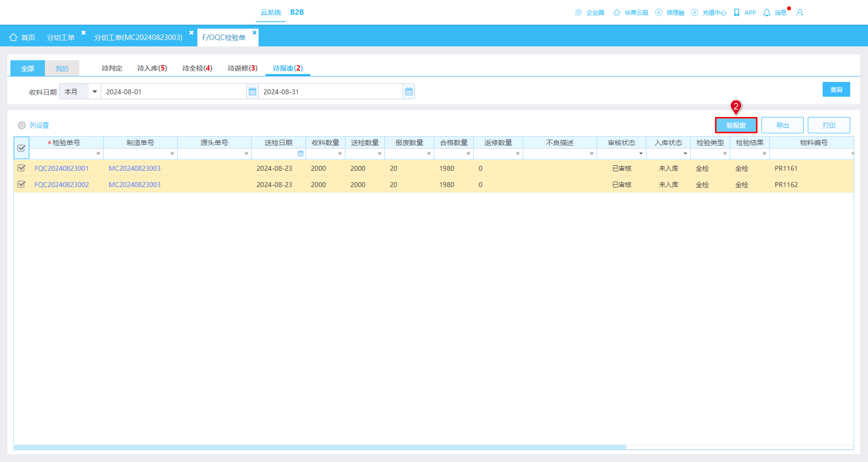Select the 我的 filter tab
The width and height of the screenshot is (868, 462).
(62, 69)
